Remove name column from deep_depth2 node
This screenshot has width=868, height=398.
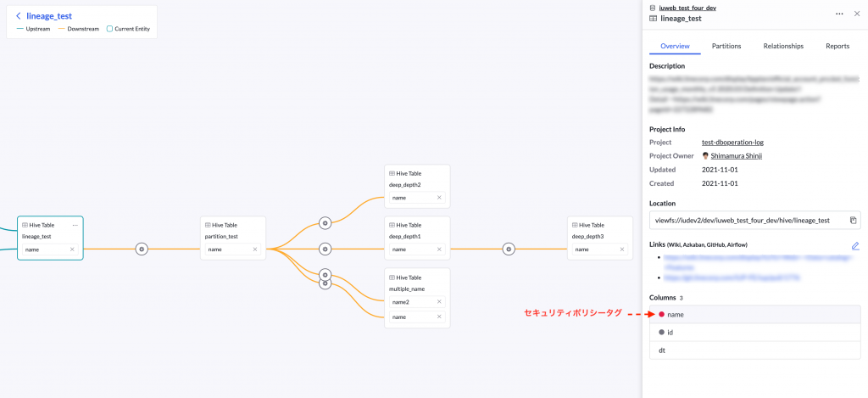click(x=439, y=198)
